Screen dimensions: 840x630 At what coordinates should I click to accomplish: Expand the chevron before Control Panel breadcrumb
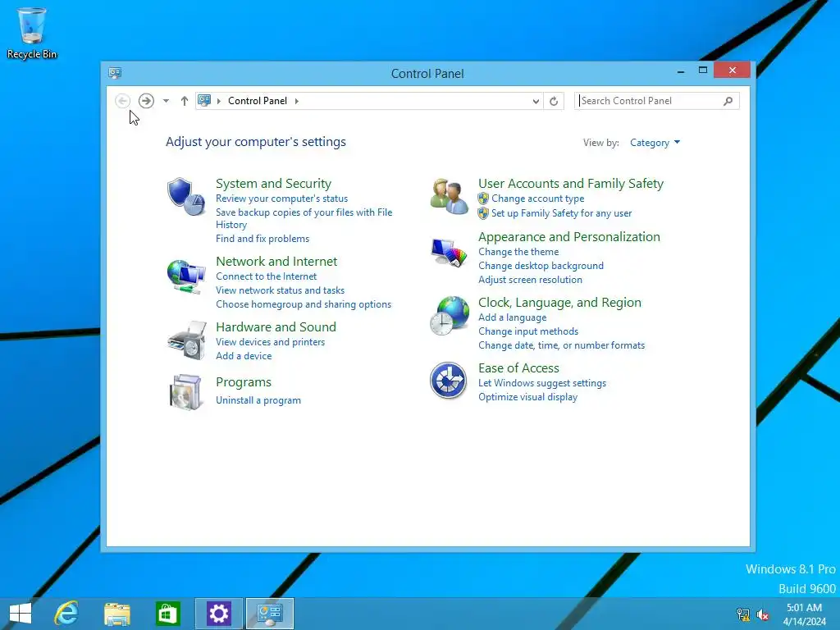[x=218, y=101]
